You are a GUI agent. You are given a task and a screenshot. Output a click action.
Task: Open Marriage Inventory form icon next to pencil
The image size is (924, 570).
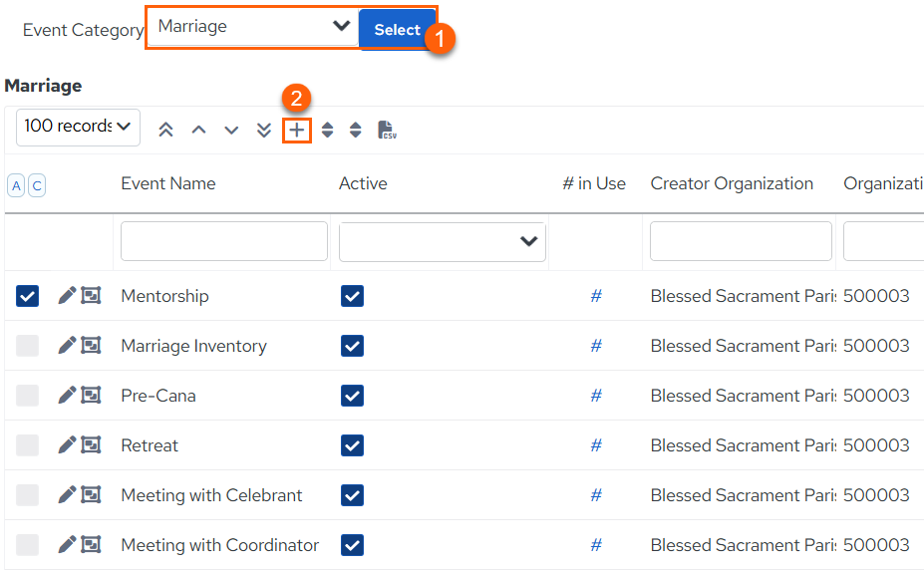click(91, 345)
